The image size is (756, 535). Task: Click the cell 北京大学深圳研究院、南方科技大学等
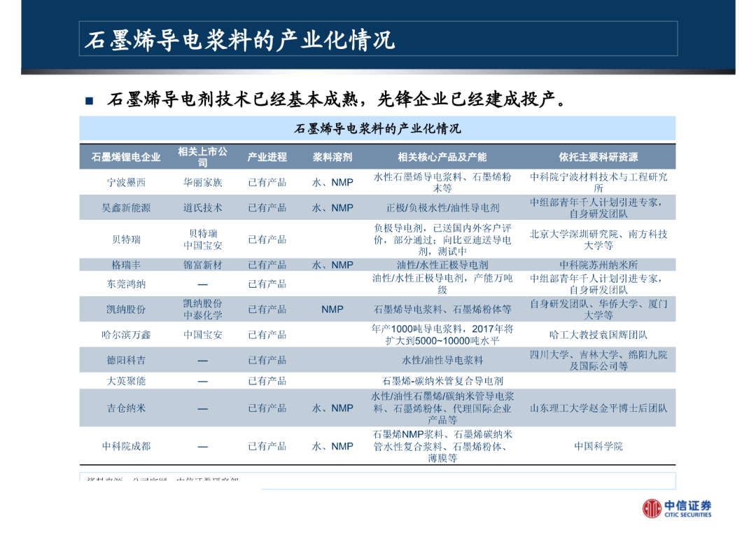click(x=598, y=239)
